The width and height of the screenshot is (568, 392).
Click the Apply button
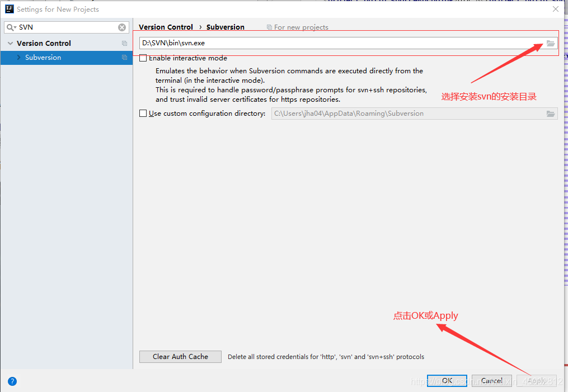click(x=537, y=381)
